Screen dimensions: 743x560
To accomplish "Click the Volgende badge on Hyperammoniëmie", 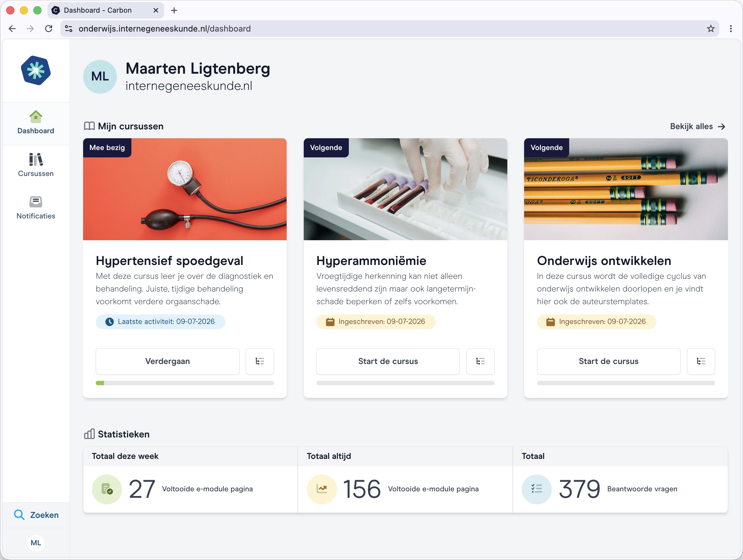I will [x=326, y=148].
